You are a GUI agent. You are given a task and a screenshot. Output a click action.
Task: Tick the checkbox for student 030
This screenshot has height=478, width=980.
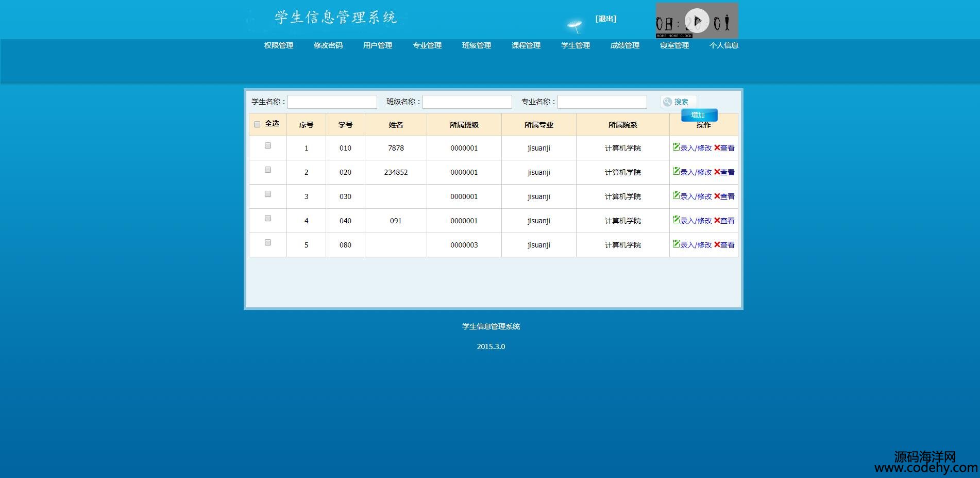(268, 194)
